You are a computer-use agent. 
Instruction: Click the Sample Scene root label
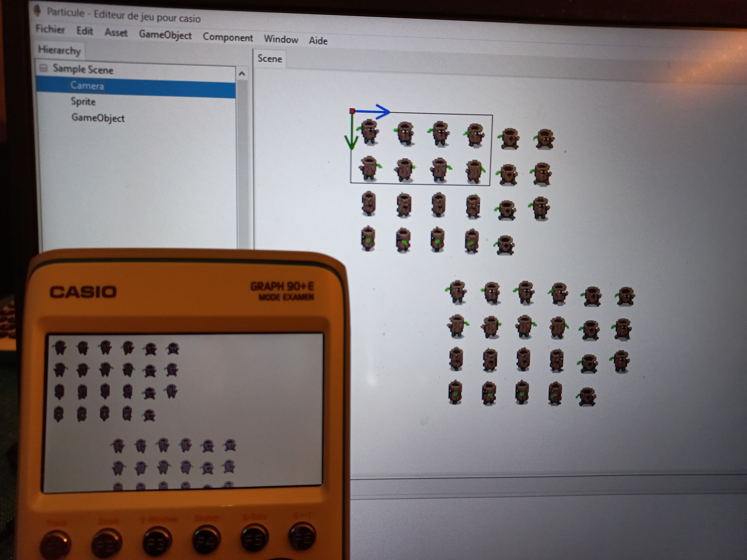click(83, 70)
